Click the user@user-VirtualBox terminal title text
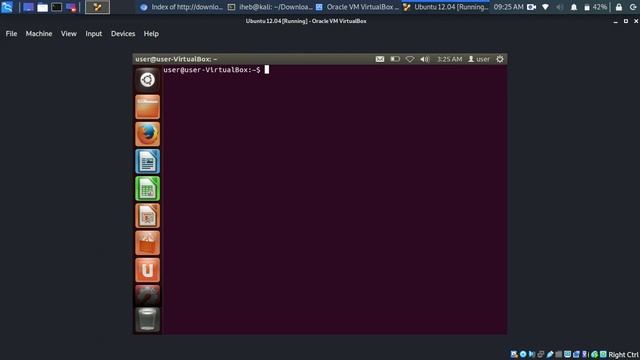Viewport: 640px width, 360px height. click(176, 59)
